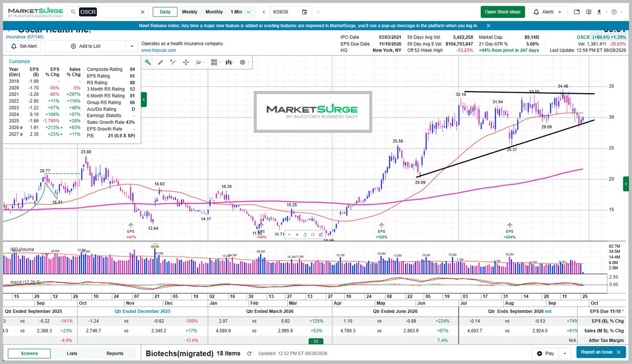
Task: Open the calendar date picker icon
Action: coord(304,12)
